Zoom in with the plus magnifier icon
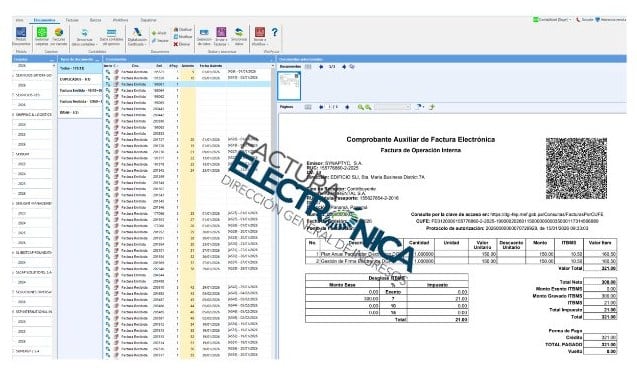 [360, 107]
